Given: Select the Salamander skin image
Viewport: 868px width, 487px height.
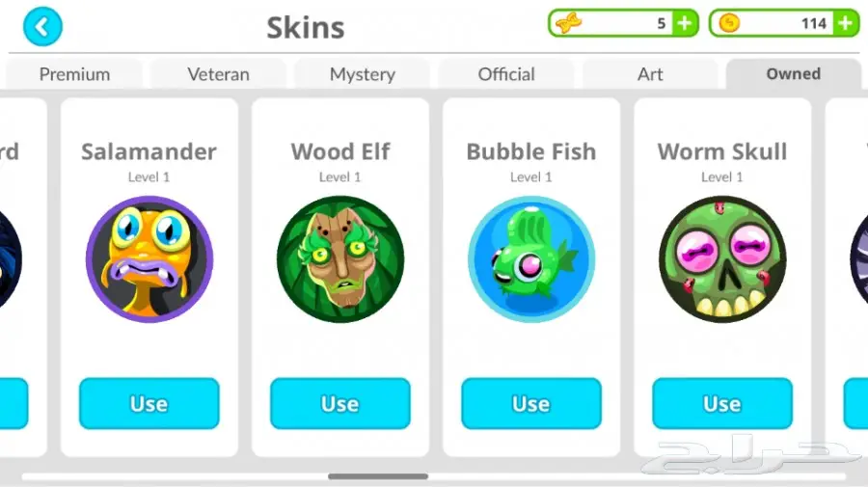Looking at the screenshot, I should (x=149, y=259).
